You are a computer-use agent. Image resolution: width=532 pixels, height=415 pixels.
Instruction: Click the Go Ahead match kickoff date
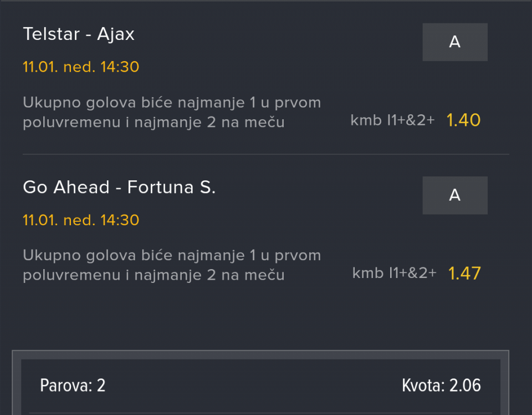[x=81, y=220]
